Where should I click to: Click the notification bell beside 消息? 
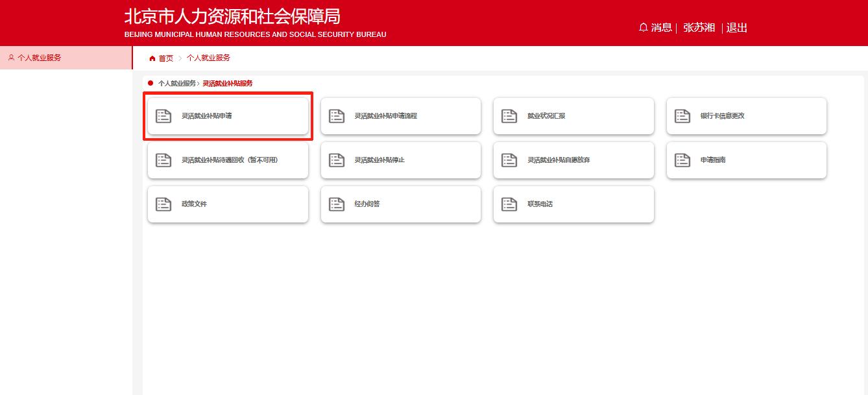(x=643, y=27)
